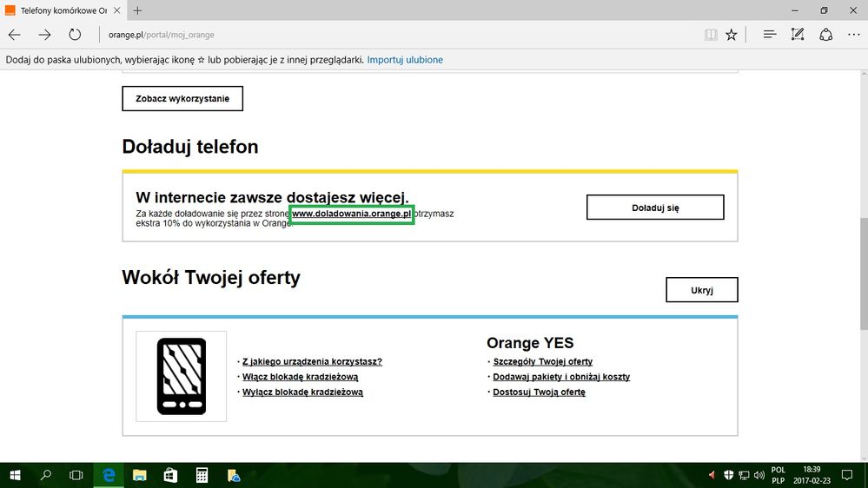Image resolution: width=868 pixels, height=488 pixels.
Task: Open Dodawaj pakiety i obniżaj koszty link
Action: 561,377
